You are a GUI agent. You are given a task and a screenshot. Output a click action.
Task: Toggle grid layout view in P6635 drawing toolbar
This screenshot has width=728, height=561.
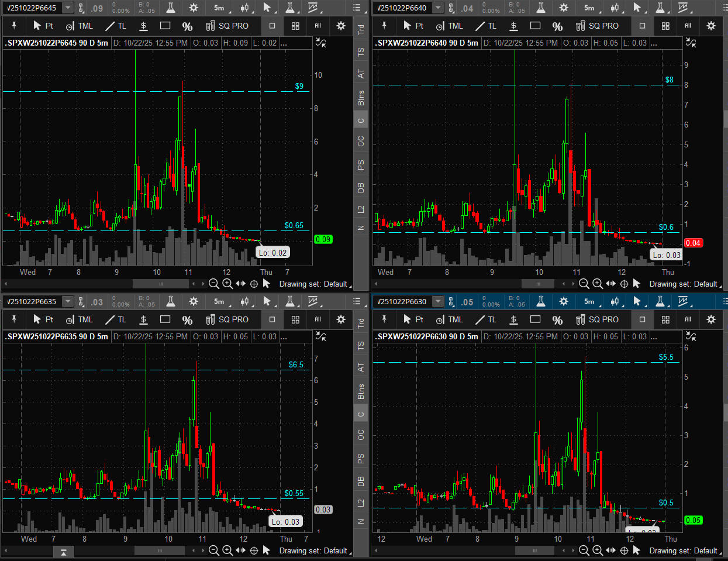(x=295, y=319)
